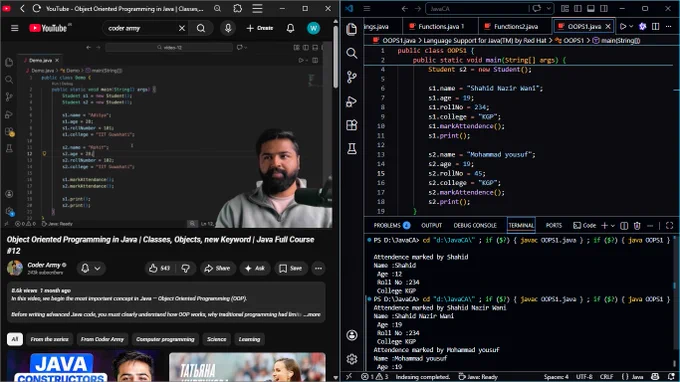
Task: Open the Copilot status icon
Action: point(655,376)
